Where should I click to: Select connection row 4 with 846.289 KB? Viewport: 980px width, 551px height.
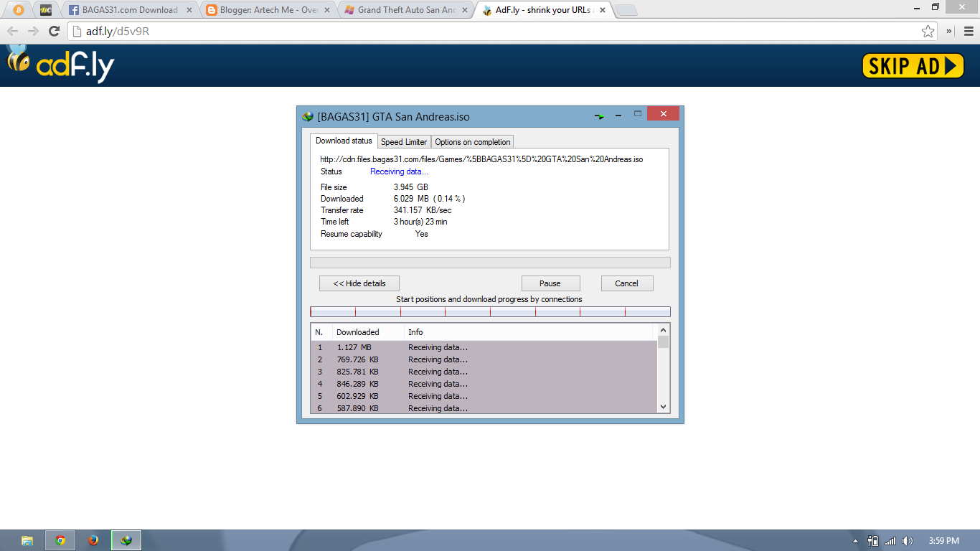pos(484,384)
